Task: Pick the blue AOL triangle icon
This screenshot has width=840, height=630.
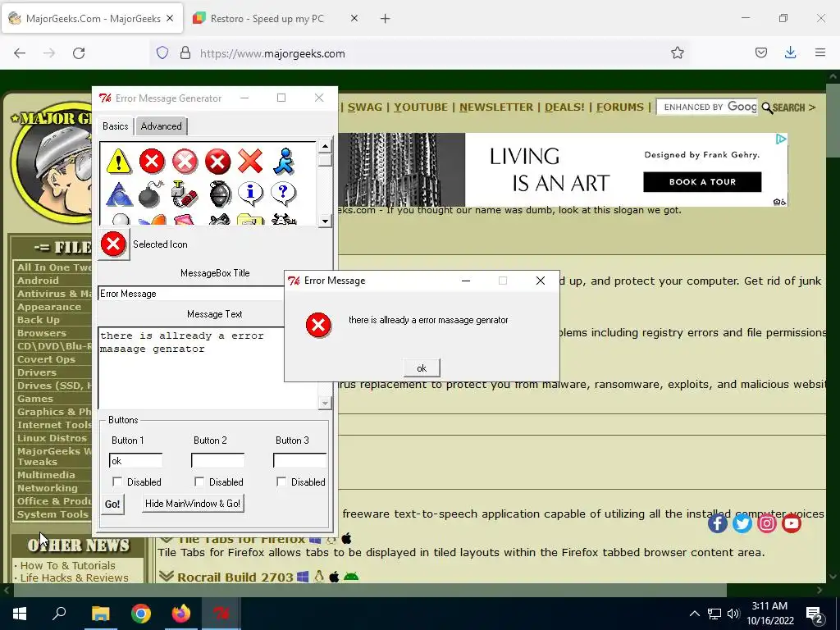Action: point(119,194)
